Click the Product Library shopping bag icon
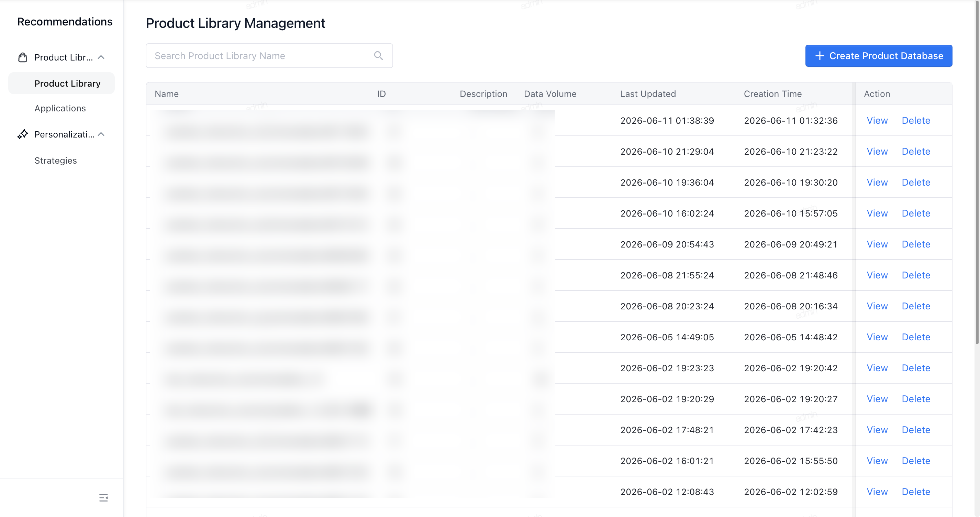980x517 pixels. (23, 57)
